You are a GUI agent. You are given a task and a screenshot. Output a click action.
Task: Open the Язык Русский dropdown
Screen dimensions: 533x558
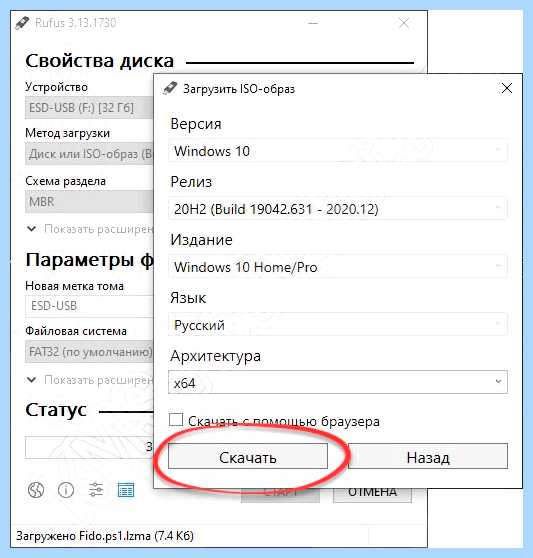point(338,324)
